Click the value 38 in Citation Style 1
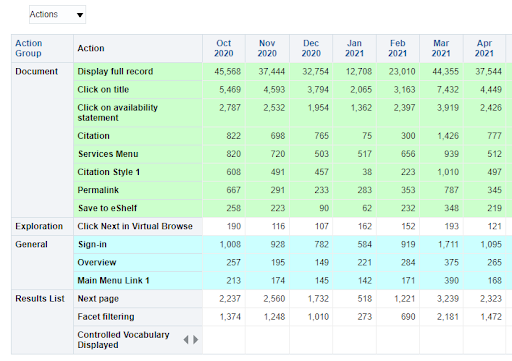 click(367, 172)
